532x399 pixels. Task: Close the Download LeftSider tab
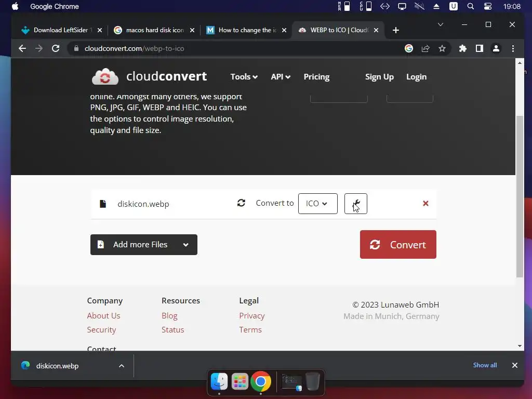[x=100, y=30]
